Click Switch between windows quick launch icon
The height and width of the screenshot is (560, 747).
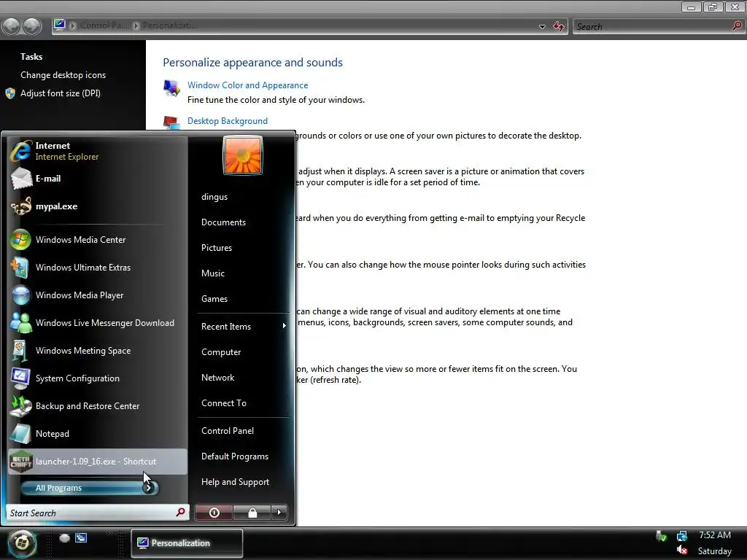coord(81,538)
